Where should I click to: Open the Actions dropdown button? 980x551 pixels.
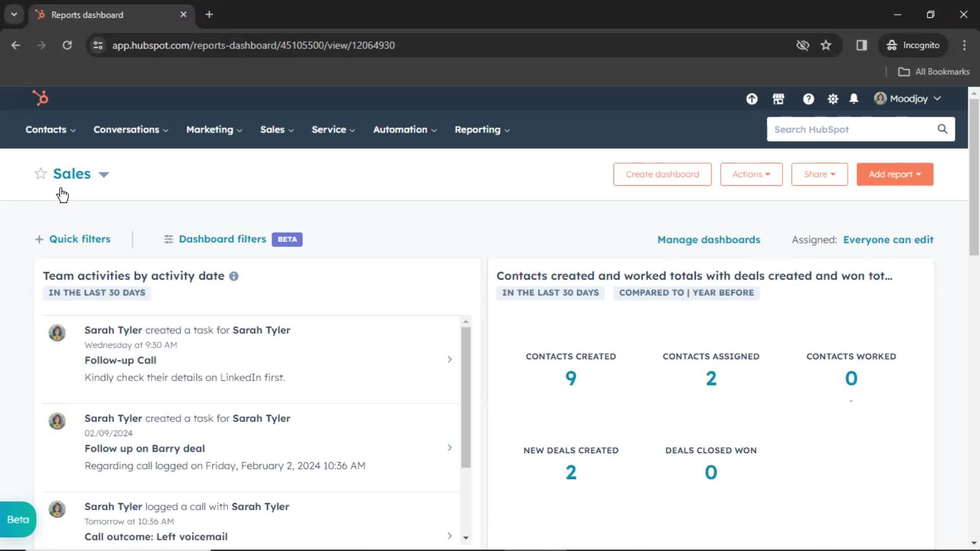(x=751, y=174)
